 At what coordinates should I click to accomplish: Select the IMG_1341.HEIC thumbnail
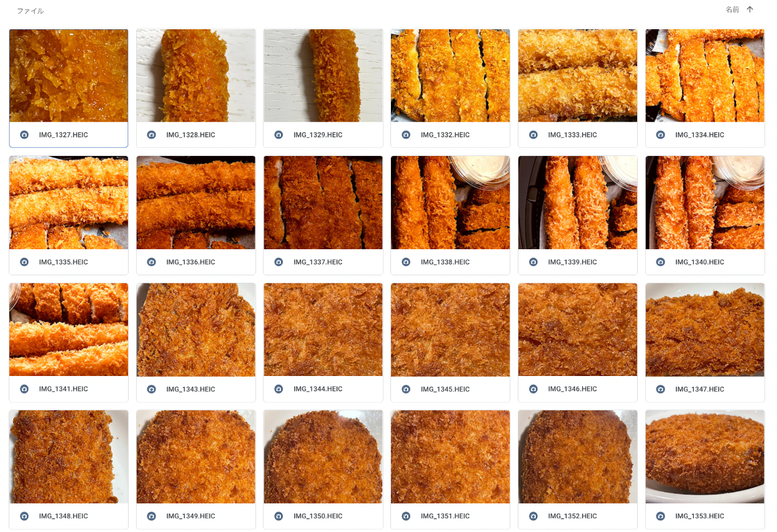click(68, 329)
